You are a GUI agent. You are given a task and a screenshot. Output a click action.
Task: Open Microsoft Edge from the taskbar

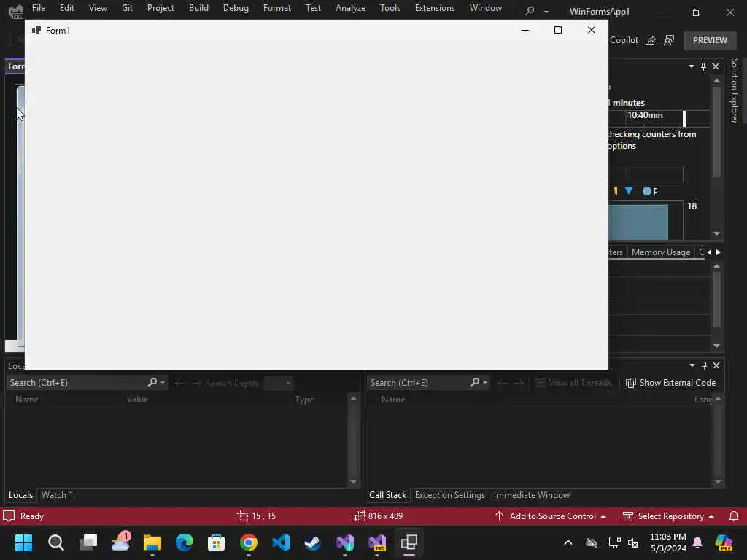pos(185,542)
